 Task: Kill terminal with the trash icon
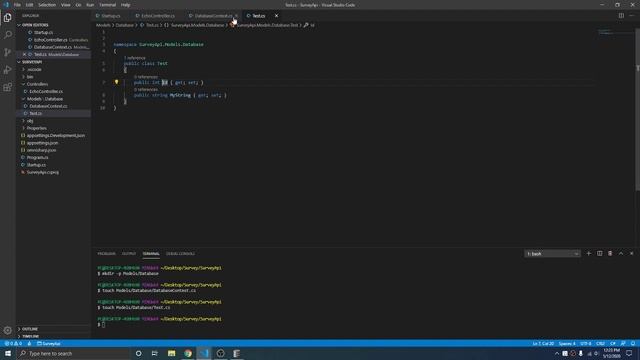[x=610, y=253]
